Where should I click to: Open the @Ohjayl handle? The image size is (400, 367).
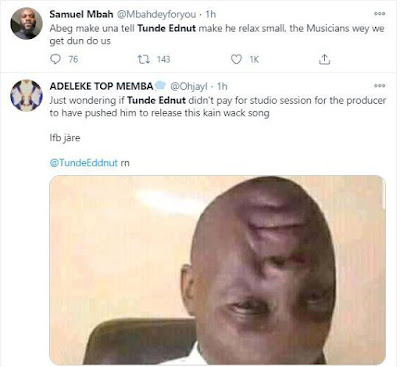coord(189,87)
